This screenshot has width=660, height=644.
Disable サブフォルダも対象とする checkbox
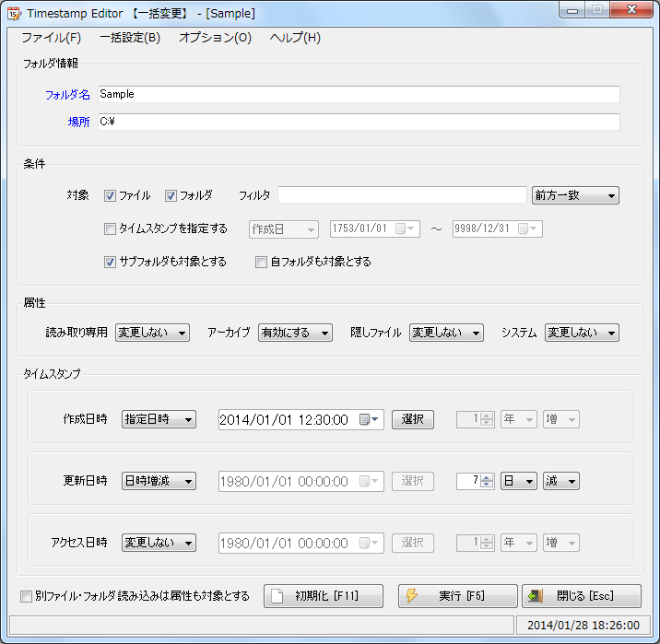[x=110, y=262]
